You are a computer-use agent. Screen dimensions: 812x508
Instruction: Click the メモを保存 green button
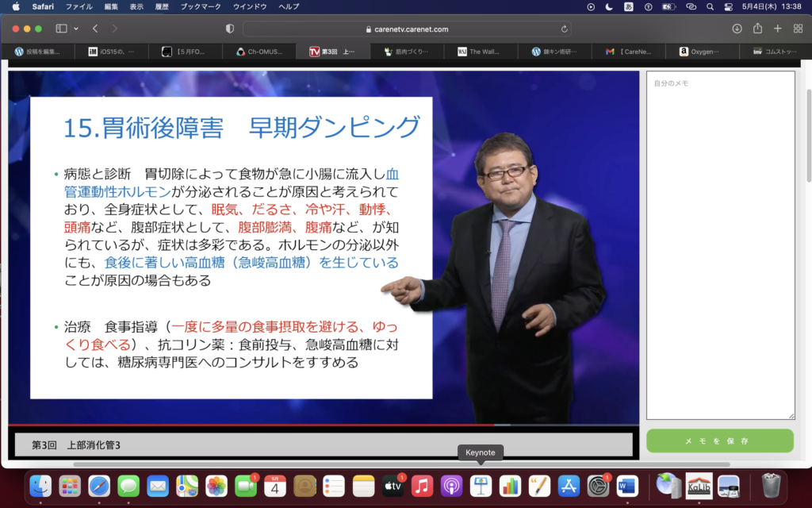click(719, 441)
